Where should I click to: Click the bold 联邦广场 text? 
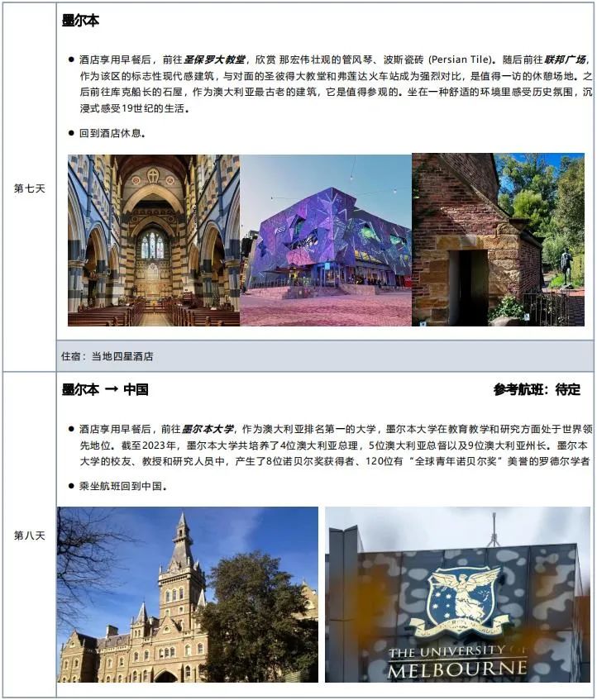point(565,60)
